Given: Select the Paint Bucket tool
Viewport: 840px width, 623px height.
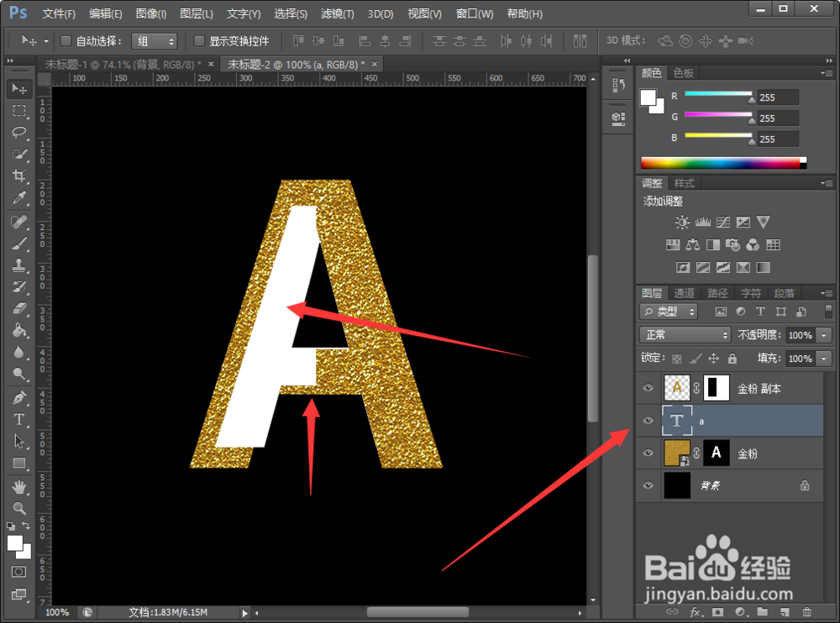Looking at the screenshot, I should (x=19, y=330).
